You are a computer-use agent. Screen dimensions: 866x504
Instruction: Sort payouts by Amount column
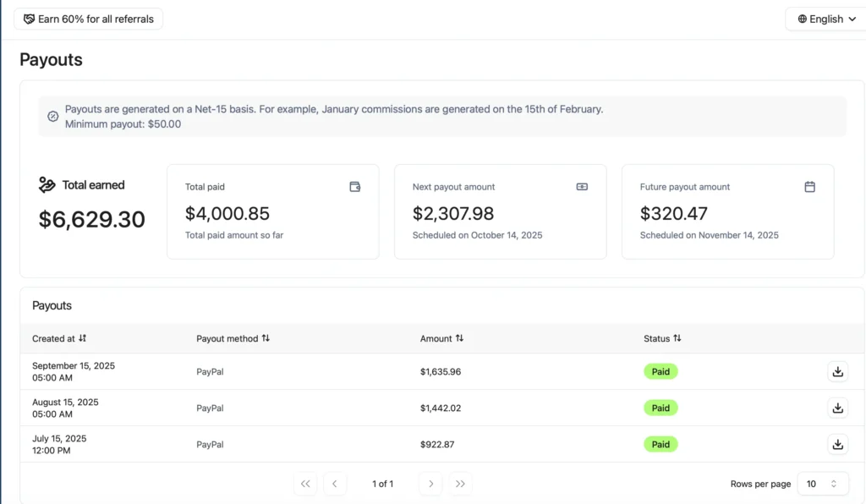[459, 338]
